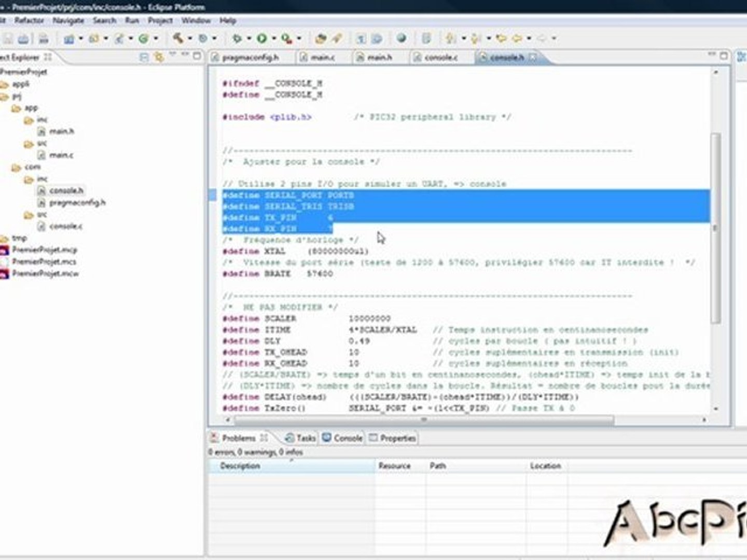Open the Navigate menu
Image resolution: width=747 pixels, height=560 pixels.
[x=68, y=20]
